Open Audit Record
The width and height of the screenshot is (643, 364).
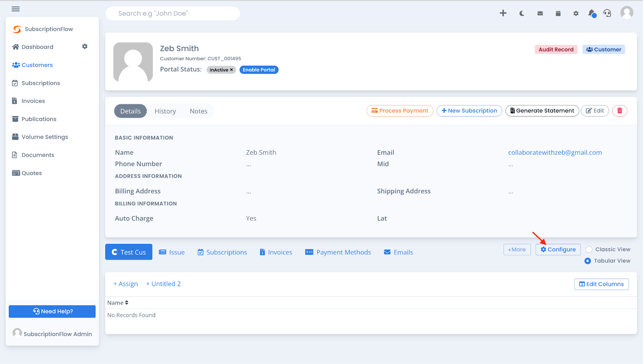click(x=556, y=49)
